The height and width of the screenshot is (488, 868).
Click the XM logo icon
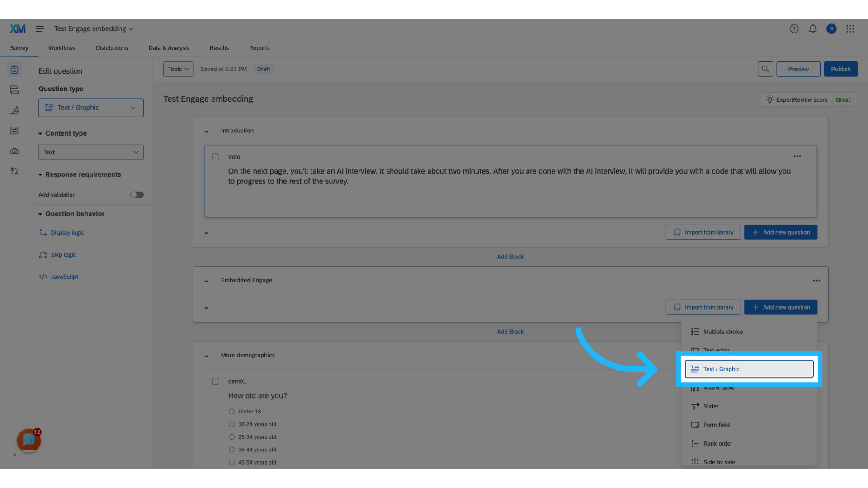click(x=18, y=29)
